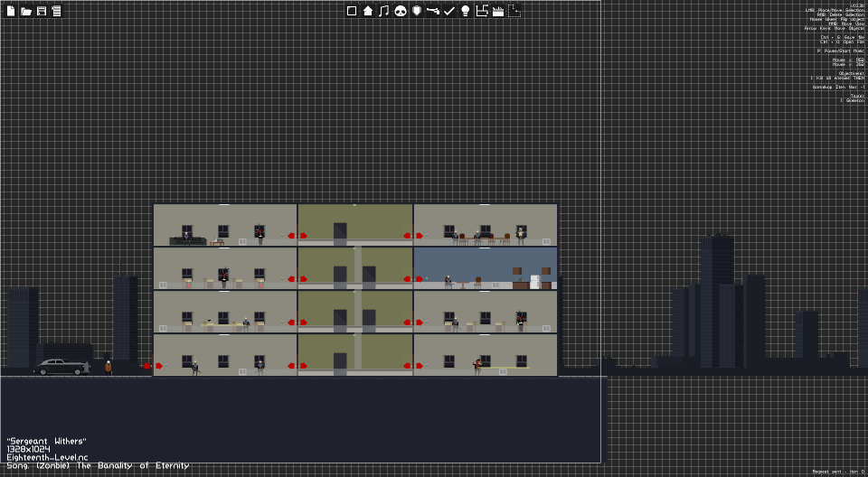Select the dashed selection area tool
Screen dimensions: 868x477
click(514, 11)
